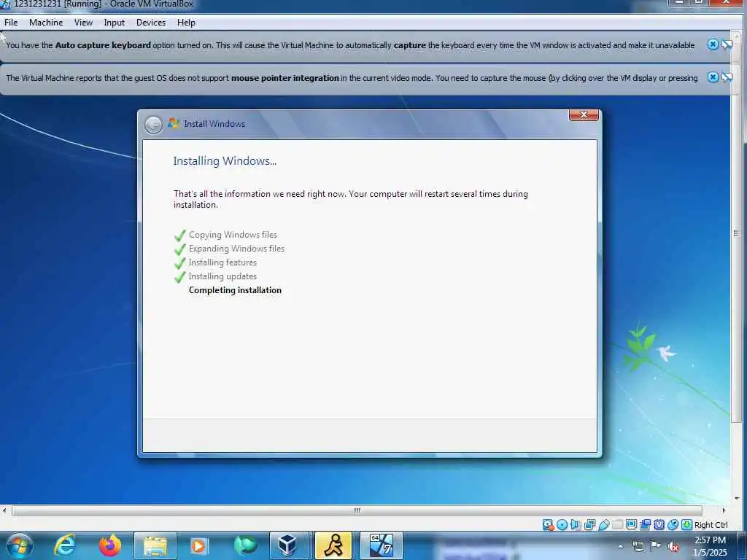Dismiss the Auto capture keyboard notification

[x=713, y=44]
